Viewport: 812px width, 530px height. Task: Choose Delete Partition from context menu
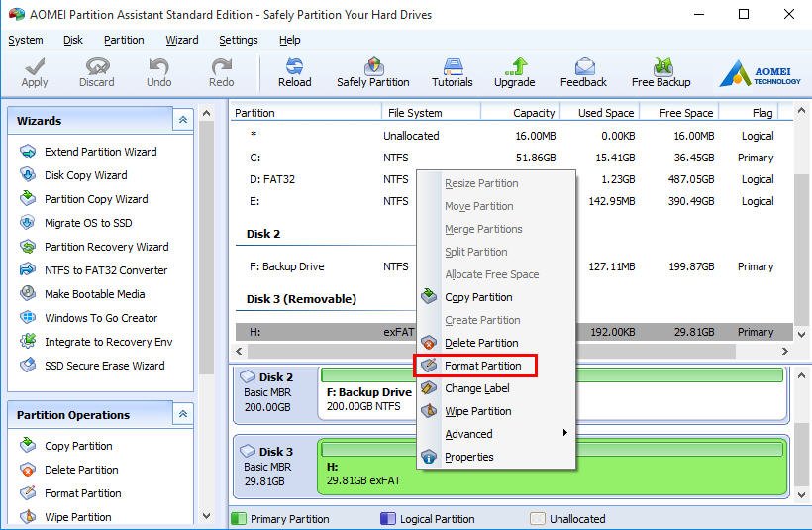(x=496, y=343)
